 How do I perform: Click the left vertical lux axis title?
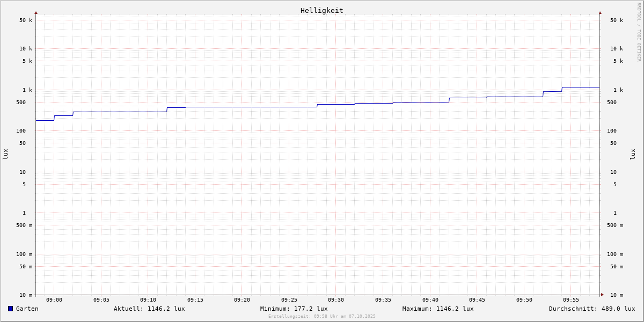pos(5,154)
